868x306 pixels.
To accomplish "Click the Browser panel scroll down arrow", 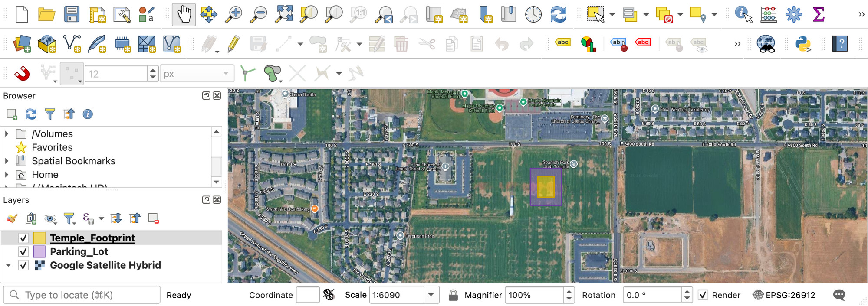I will point(217,182).
